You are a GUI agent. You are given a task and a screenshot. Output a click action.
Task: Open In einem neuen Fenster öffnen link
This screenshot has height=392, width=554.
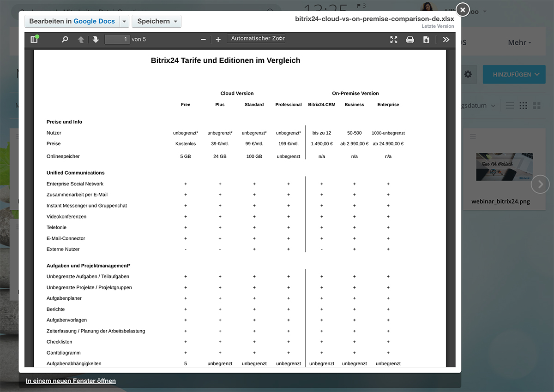click(71, 381)
